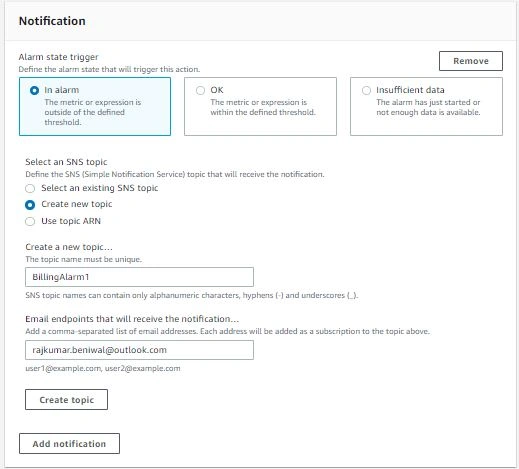
Task: Add another notification with Add notification button
Action: click(69, 444)
